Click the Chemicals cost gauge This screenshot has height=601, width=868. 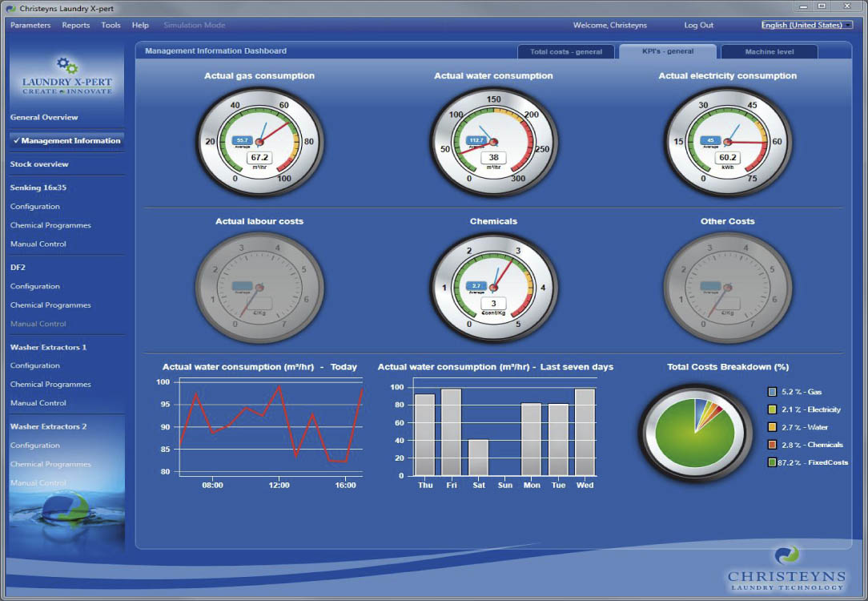pos(494,287)
